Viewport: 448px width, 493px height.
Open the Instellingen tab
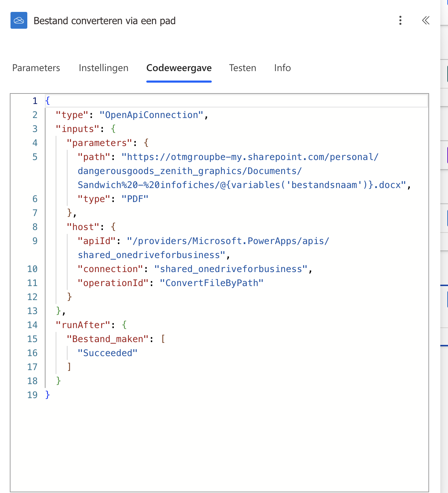pyautogui.click(x=103, y=68)
